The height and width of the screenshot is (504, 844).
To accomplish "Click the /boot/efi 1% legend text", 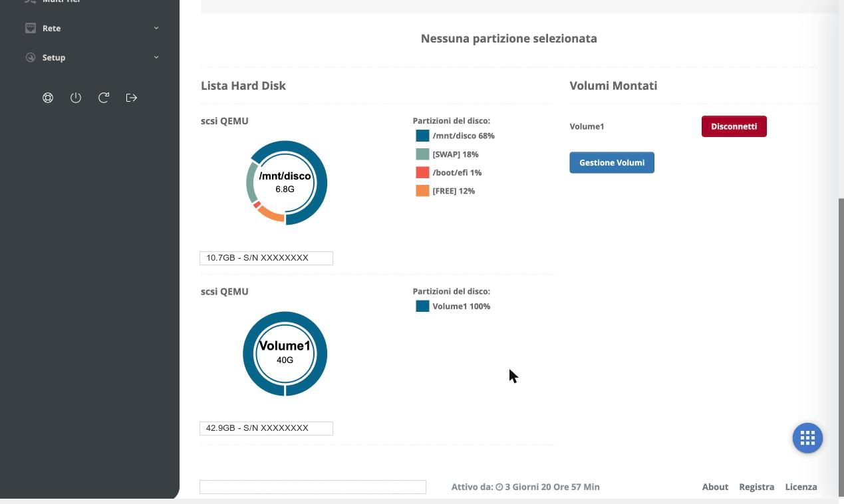I will [x=457, y=172].
